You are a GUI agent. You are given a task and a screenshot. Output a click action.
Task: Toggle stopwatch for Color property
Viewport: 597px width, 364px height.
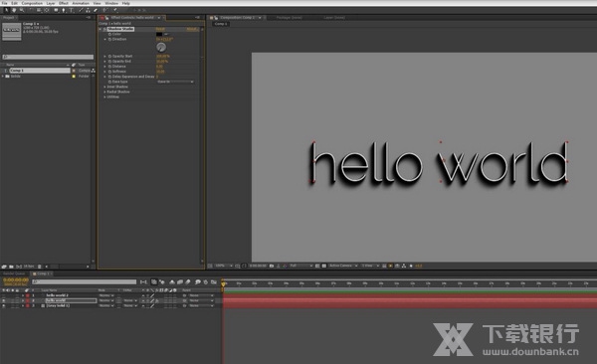[x=109, y=34]
